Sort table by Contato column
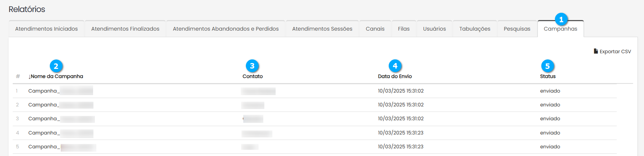Image resolution: width=644 pixels, height=156 pixels. [252, 77]
